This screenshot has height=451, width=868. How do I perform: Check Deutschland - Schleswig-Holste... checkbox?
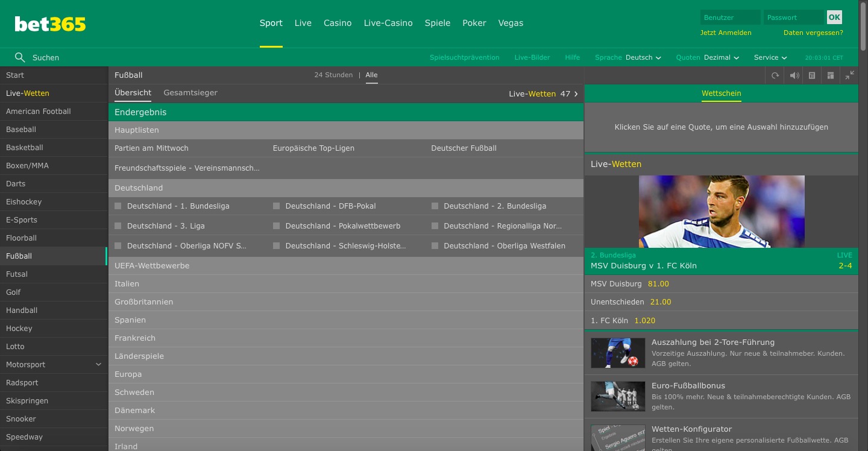click(276, 246)
